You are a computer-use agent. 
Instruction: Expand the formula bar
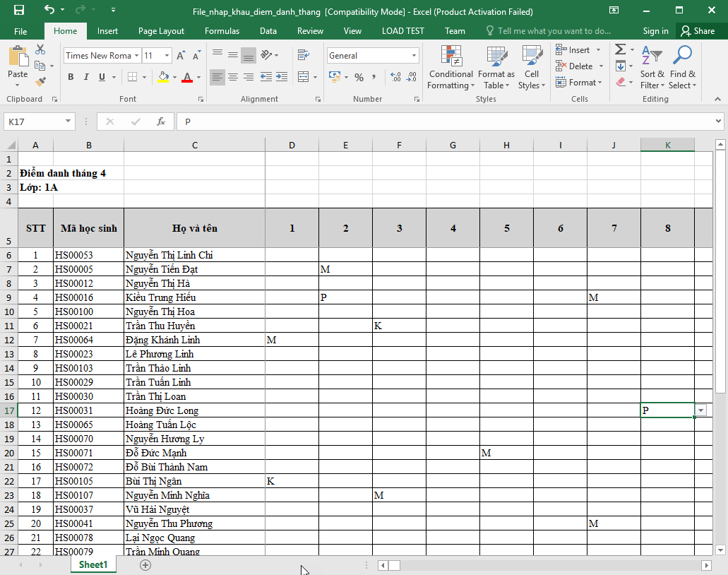(x=719, y=121)
